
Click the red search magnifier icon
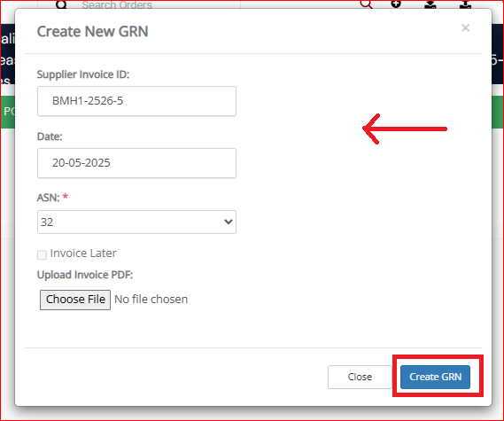[367, 4]
